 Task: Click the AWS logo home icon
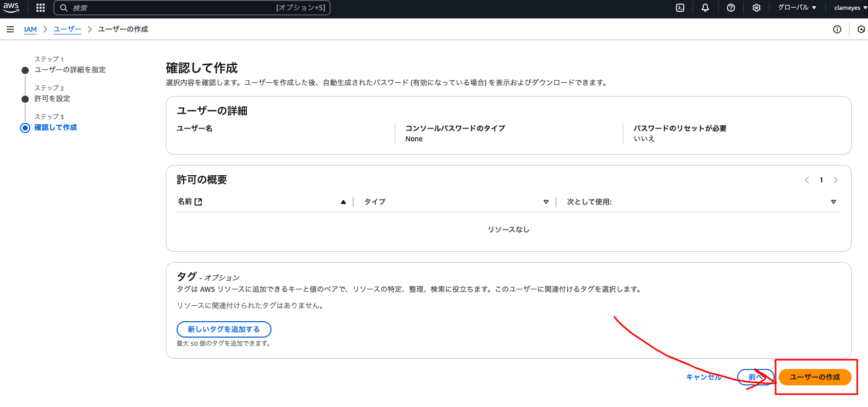[x=11, y=8]
